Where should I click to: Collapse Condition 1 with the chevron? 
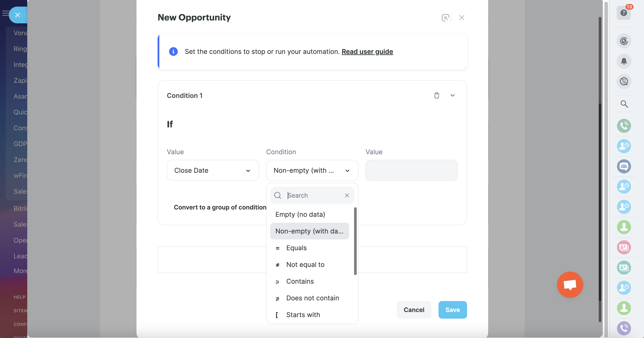[x=452, y=95]
